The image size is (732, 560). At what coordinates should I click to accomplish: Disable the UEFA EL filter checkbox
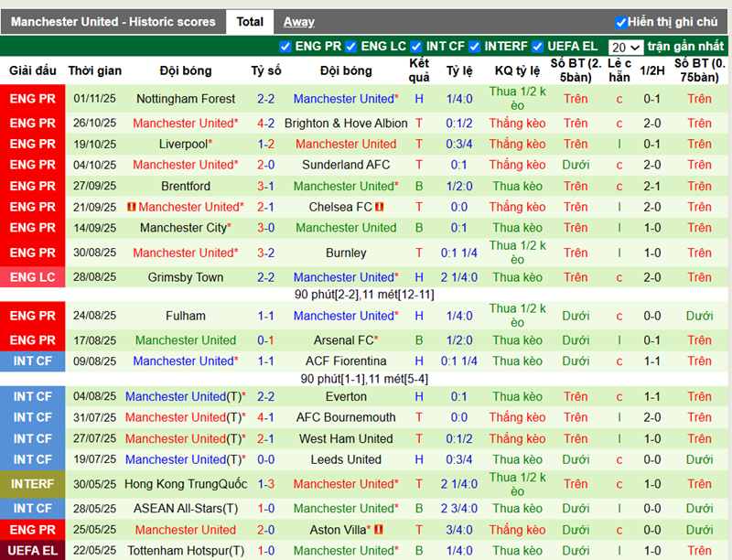538,47
